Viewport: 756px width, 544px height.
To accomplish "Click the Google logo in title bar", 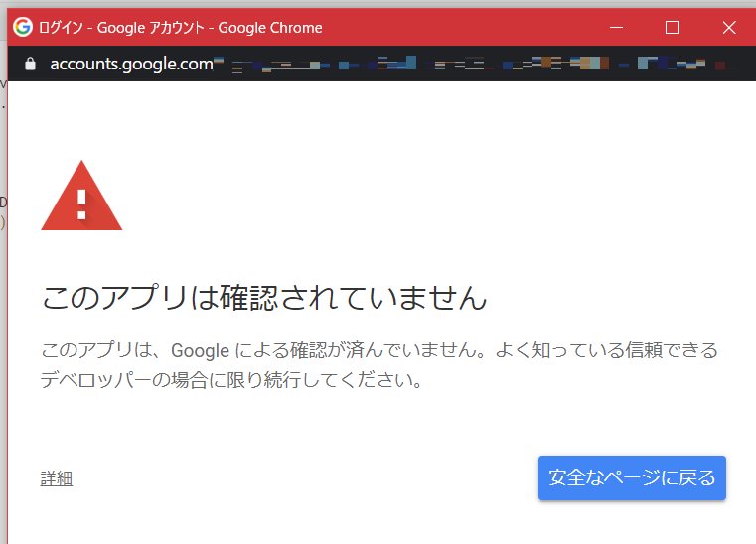I will coord(23,27).
